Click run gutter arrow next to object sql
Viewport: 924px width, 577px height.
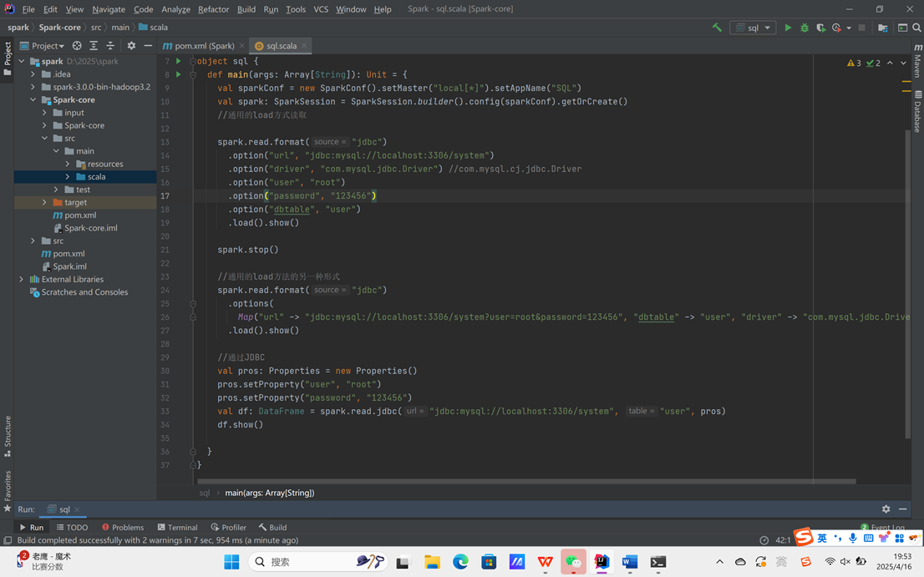179,61
